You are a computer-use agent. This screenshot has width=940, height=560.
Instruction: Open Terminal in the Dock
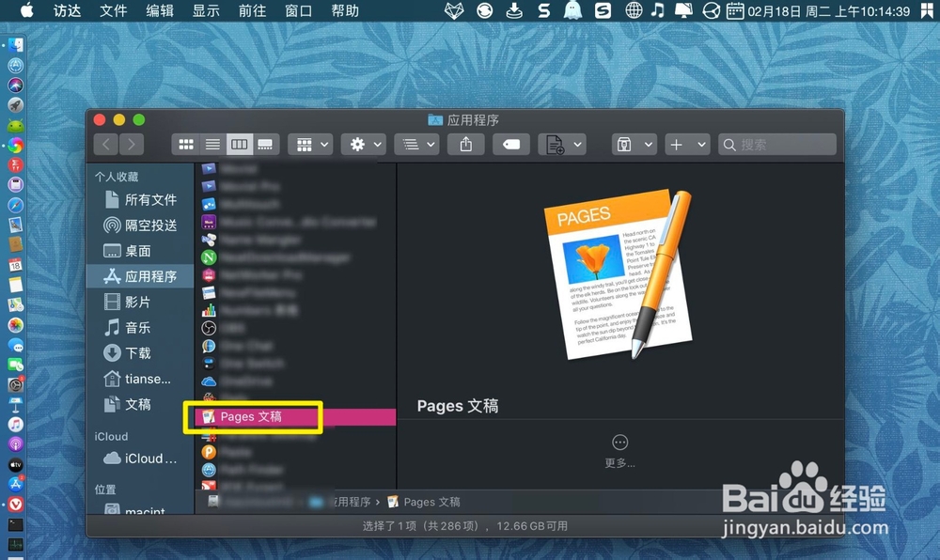click(16, 524)
